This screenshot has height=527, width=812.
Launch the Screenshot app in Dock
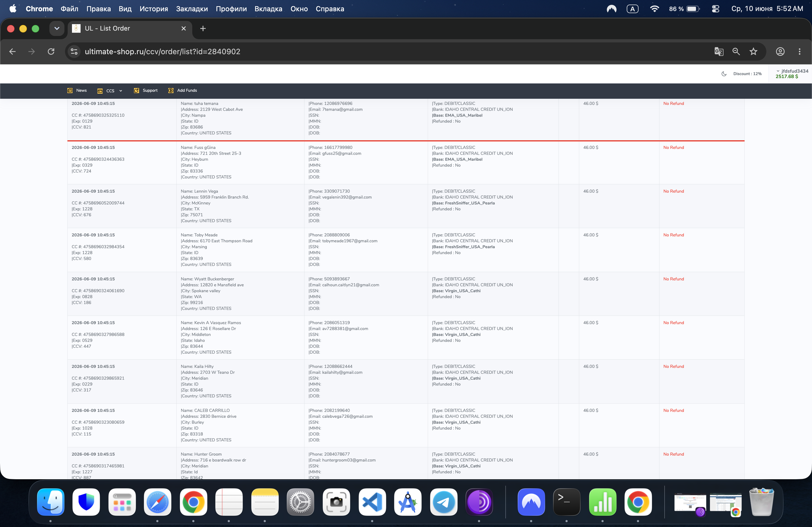click(336, 502)
